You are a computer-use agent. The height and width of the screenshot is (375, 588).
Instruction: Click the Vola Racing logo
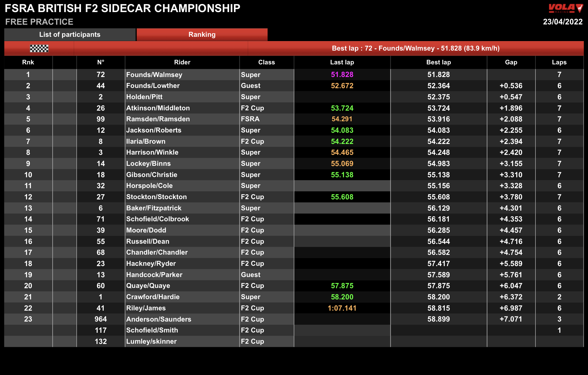click(566, 8)
